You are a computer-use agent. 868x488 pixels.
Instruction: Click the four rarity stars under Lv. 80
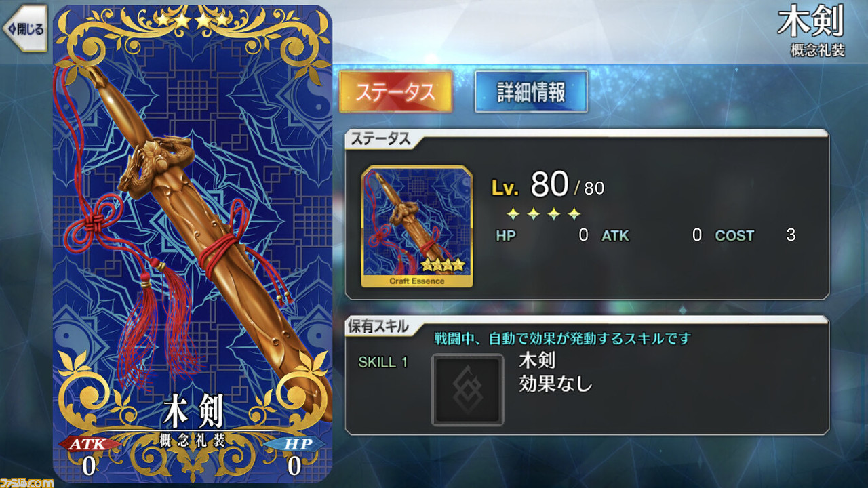click(x=544, y=214)
